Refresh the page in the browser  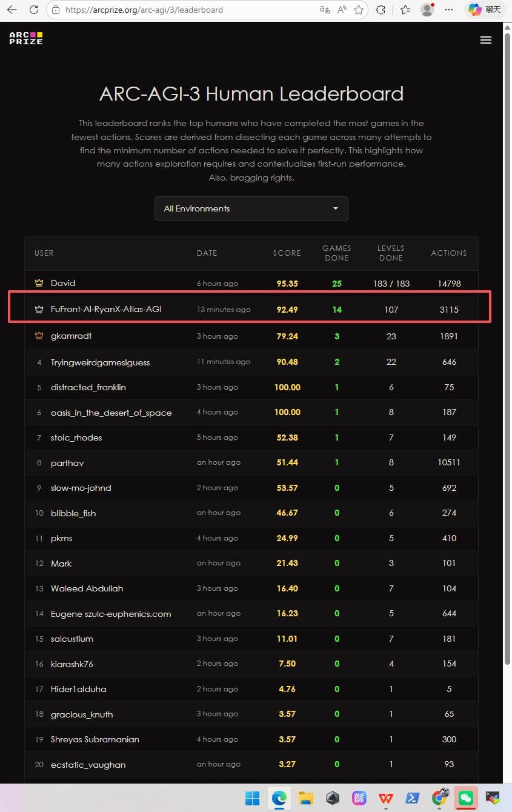coord(34,10)
